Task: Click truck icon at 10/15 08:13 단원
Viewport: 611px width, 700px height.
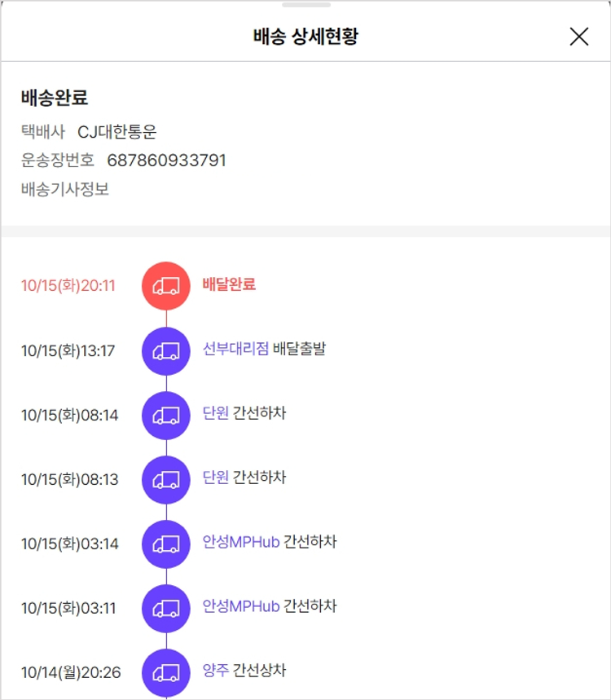Action: pyautogui.click(x=166, y=480)
